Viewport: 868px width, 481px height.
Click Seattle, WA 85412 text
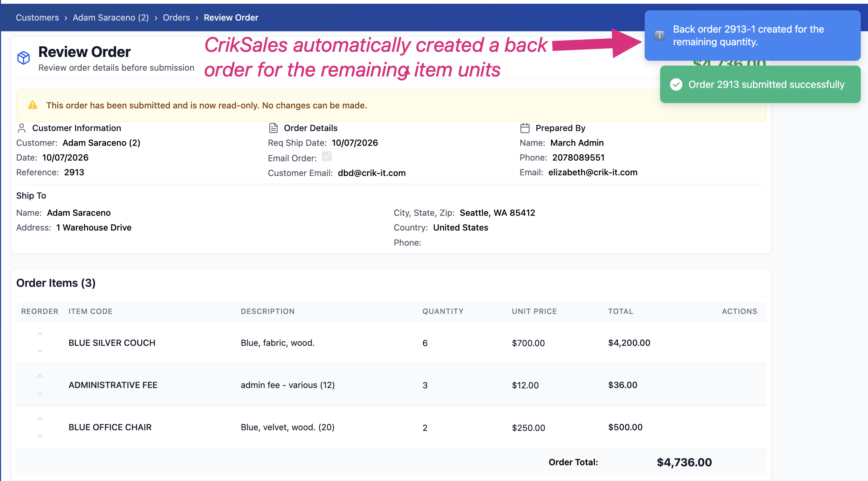(497, 213)
